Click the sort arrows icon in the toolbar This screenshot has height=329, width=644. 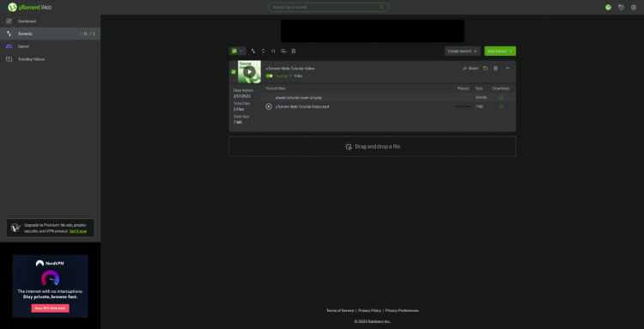253,51
